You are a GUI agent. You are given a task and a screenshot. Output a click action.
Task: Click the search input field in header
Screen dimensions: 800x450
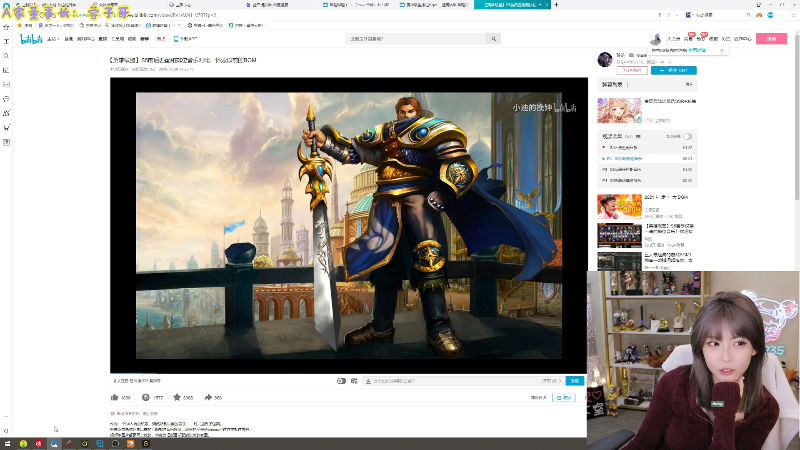pyautogui.click(x=416, y=39)
